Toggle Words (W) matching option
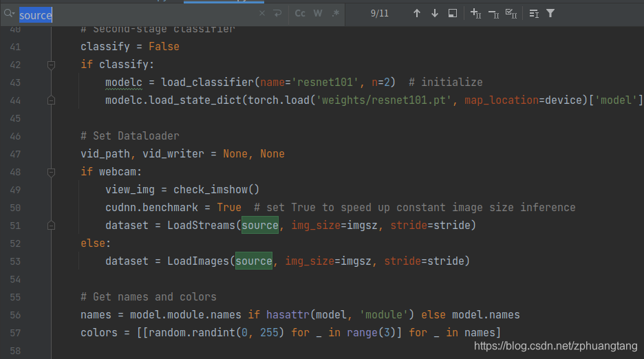 [x=317, y=14]
